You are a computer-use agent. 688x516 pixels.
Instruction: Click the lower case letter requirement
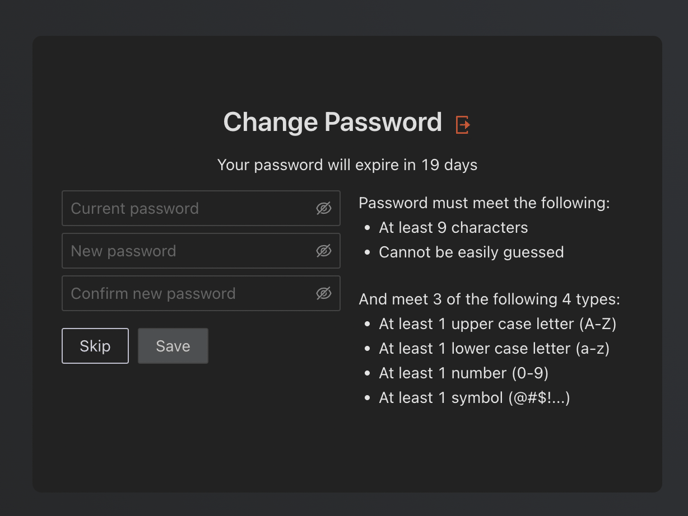494,348
